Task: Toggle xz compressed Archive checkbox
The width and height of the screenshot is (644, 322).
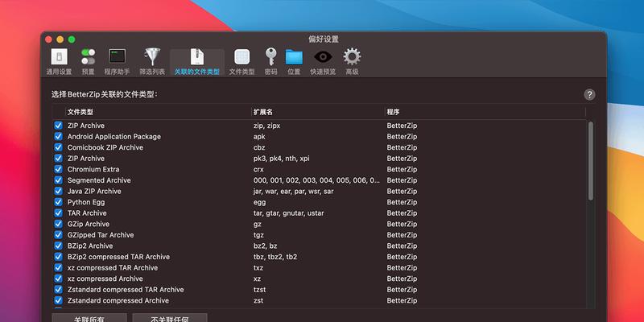Action: point(58,279)
